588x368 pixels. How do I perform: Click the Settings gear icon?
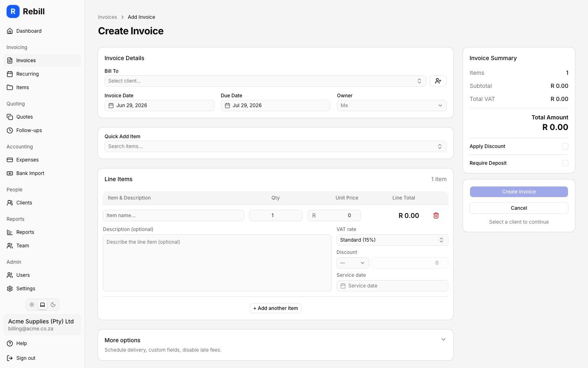(x=10, y=289)
